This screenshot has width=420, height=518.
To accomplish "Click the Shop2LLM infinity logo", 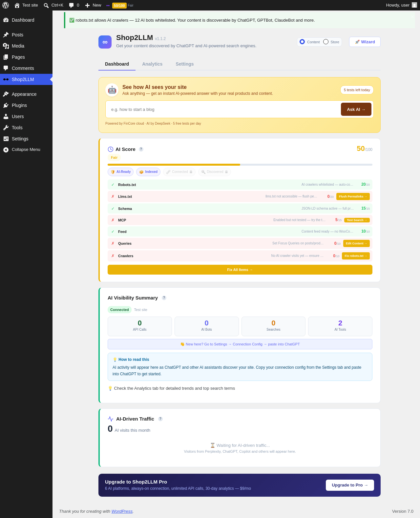I will pyautogui.click(x=105, y=42).
